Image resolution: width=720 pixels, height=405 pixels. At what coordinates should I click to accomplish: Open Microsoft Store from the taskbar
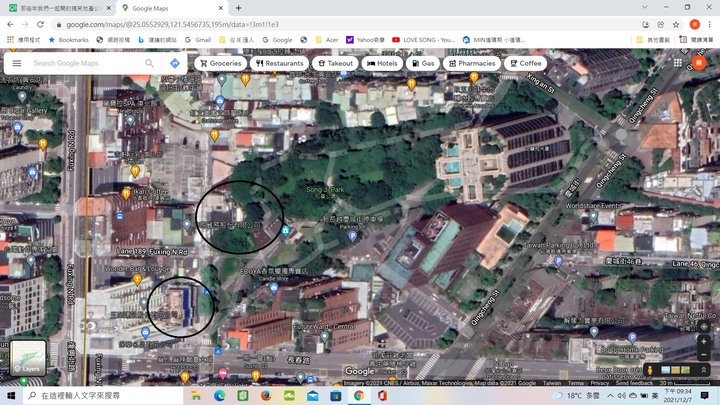point(336,395)
